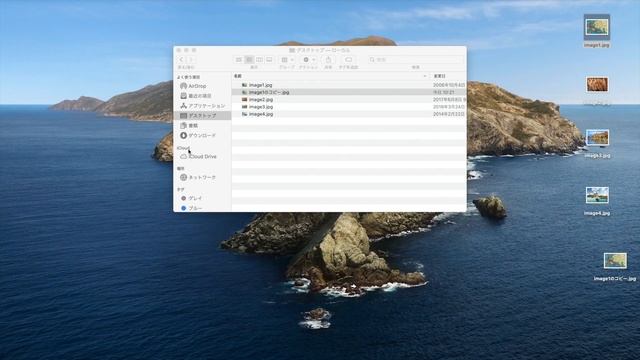This screenshot has height=360, width=640.
Task: Open 最近の項目 in the sidebar
Action: 202,96
